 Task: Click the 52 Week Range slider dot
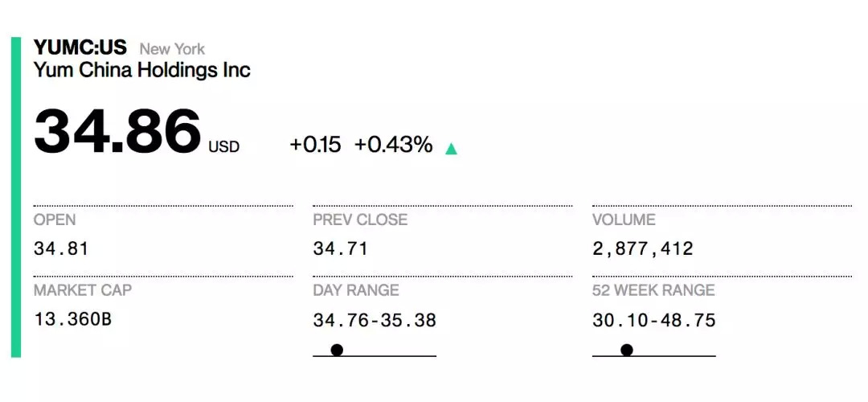627,350
